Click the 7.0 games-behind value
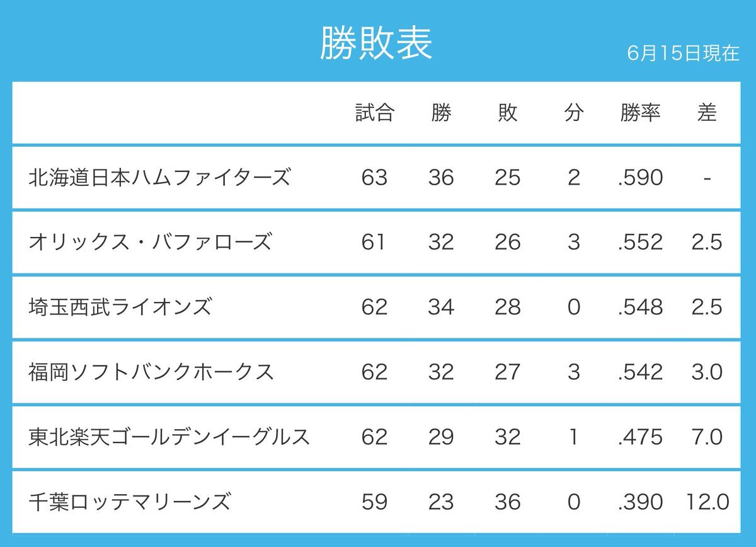This screenshot has width=756, height=547. (706, 437)
